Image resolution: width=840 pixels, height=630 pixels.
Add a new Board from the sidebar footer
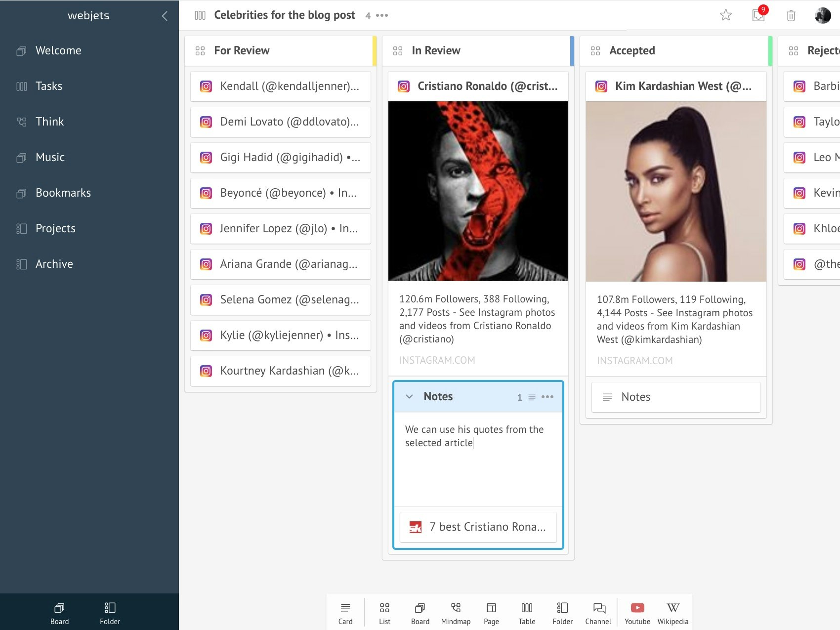tap(59, 613)
